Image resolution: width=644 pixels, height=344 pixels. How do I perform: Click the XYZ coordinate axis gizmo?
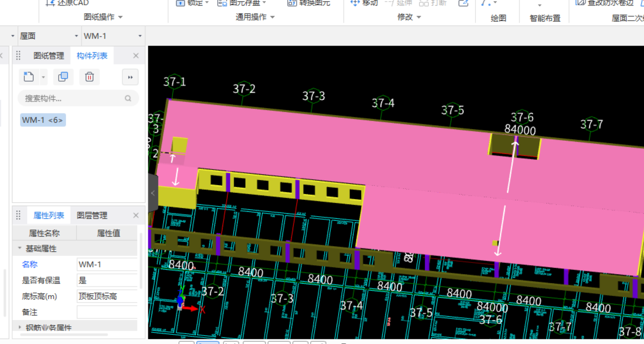point(189,299)
